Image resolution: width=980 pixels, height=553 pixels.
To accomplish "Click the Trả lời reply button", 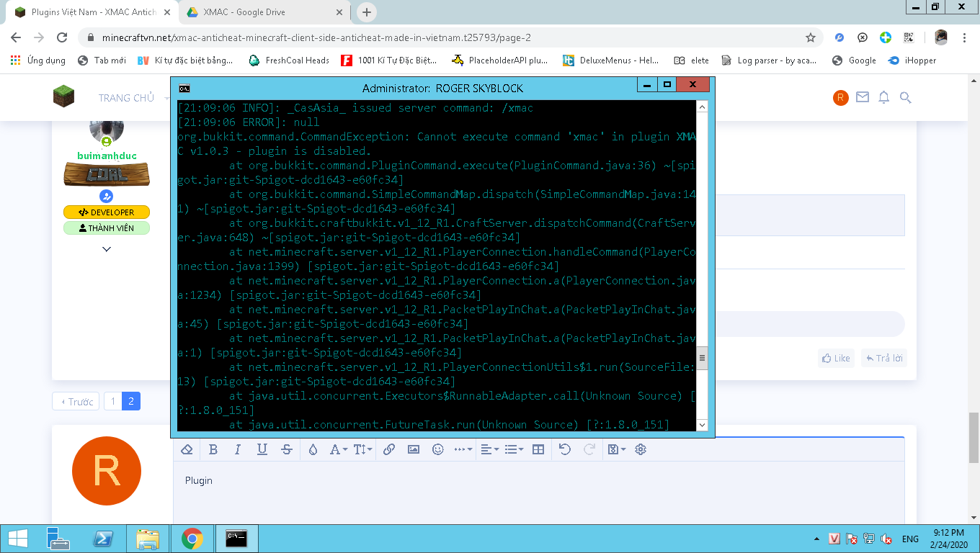I will pyautogui.click(x=883, y=358).
